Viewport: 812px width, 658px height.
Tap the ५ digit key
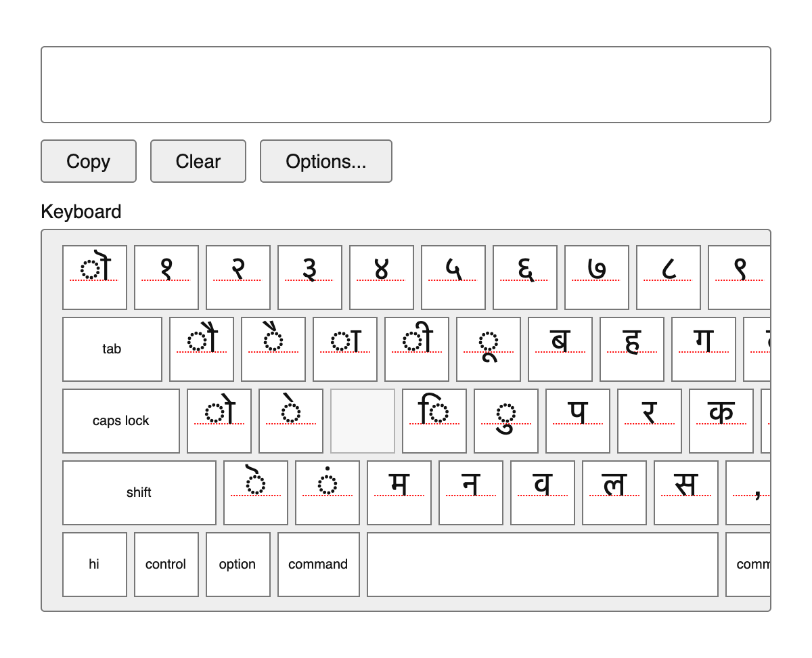(453, 278)
